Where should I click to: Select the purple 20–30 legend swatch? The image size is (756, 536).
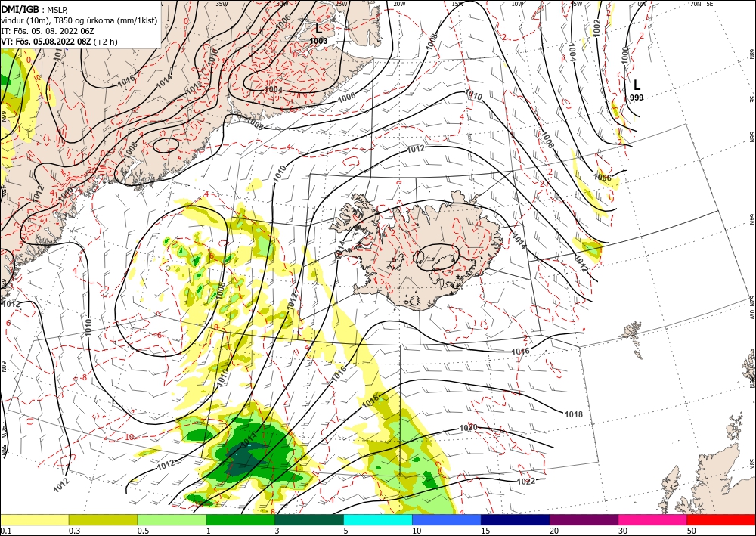pos(584,519)
